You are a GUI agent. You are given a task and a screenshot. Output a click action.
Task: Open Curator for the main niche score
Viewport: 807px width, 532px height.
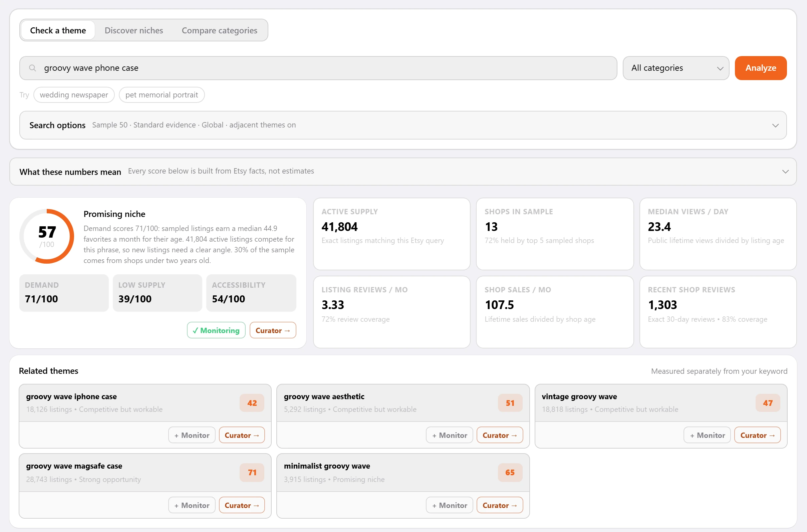[272, 330]
